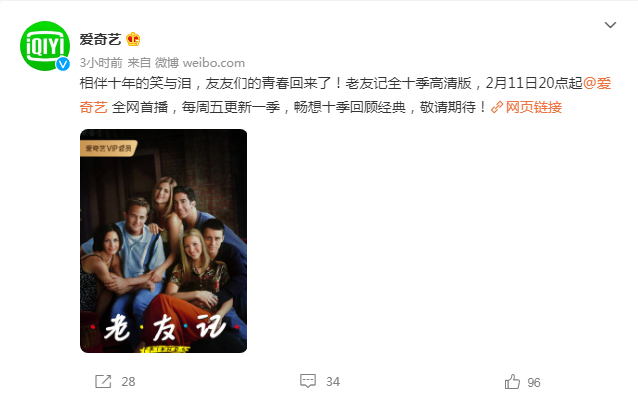Repost using the share arrow icon
This screenshot has width=638, height=400.
click(103, 382)
